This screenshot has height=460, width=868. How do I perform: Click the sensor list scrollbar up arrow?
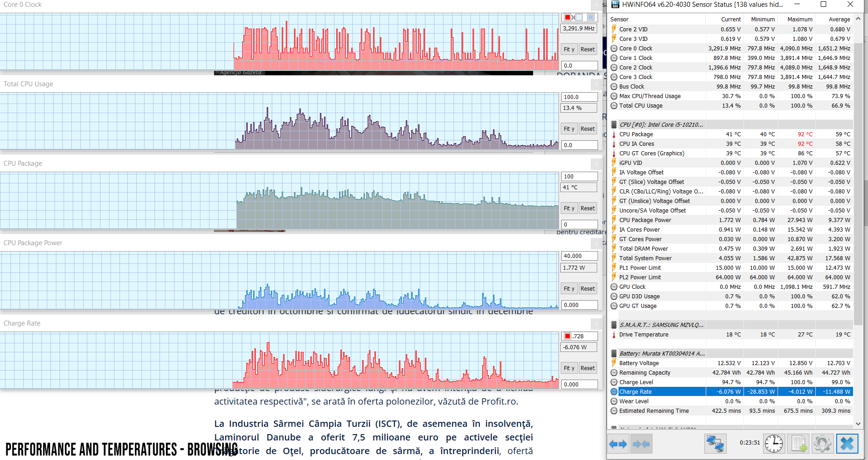point(858,19)
